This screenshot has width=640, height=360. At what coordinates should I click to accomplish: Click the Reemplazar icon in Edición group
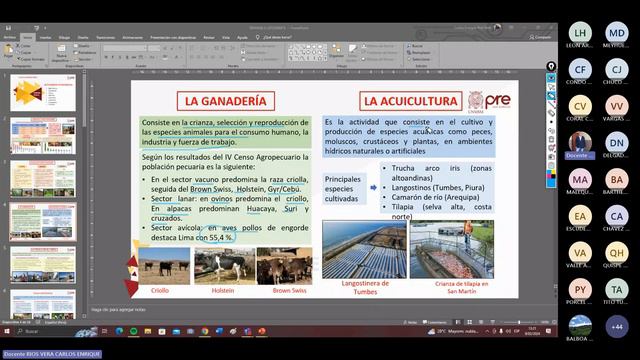[x=409, y=53]
